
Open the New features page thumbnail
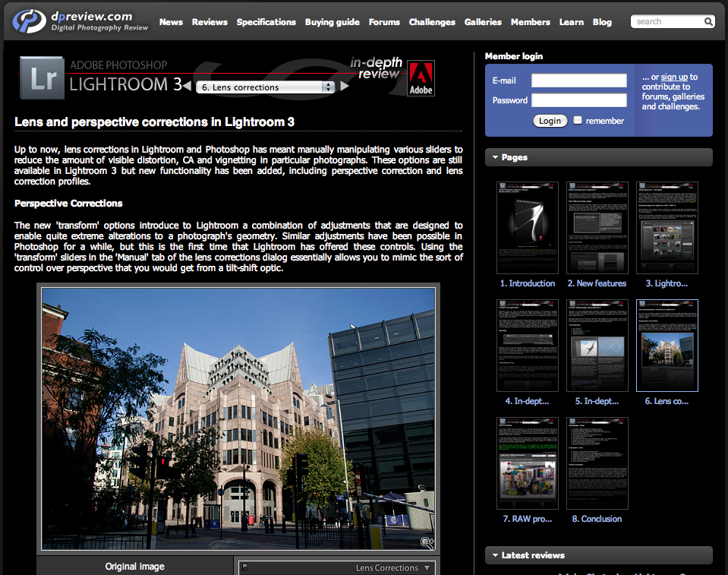pos(597,228)
